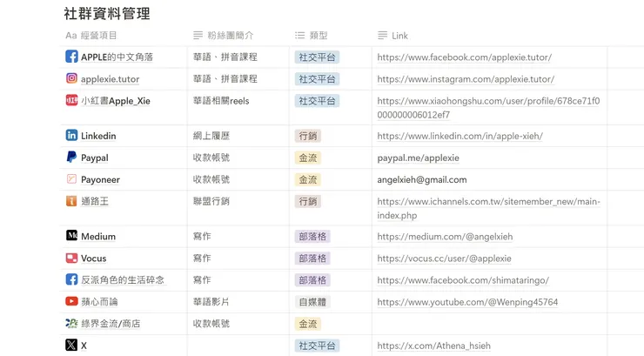Click the 金流 tag in the 綠界金流/商店 row
The width and height of the screenshot is (644, 356).
[x=308, y=324]
